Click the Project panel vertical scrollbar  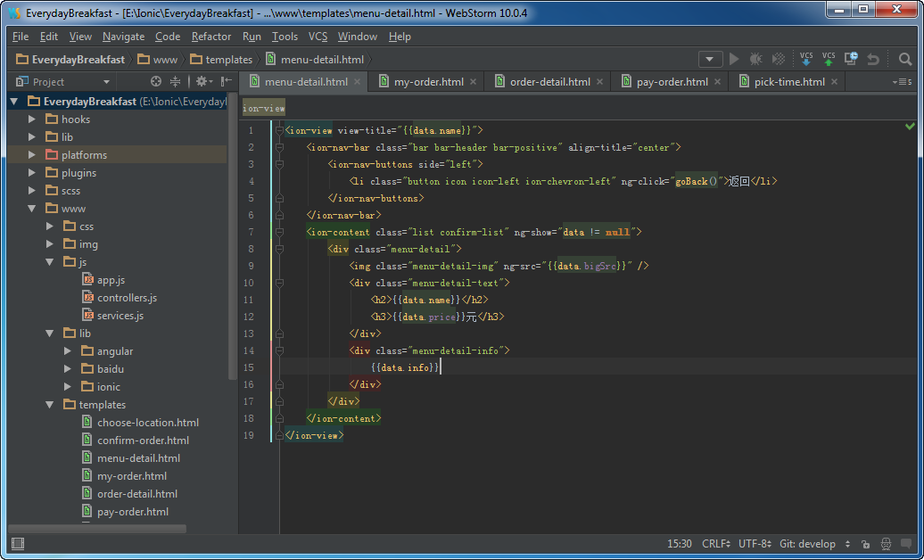233,235
